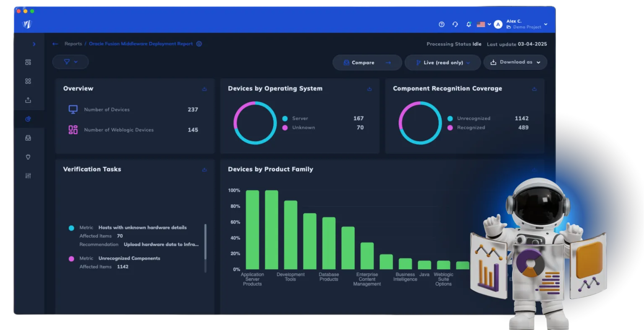Click the info icon beside the report title
This screenshot has height=330, width=644.
199,44
